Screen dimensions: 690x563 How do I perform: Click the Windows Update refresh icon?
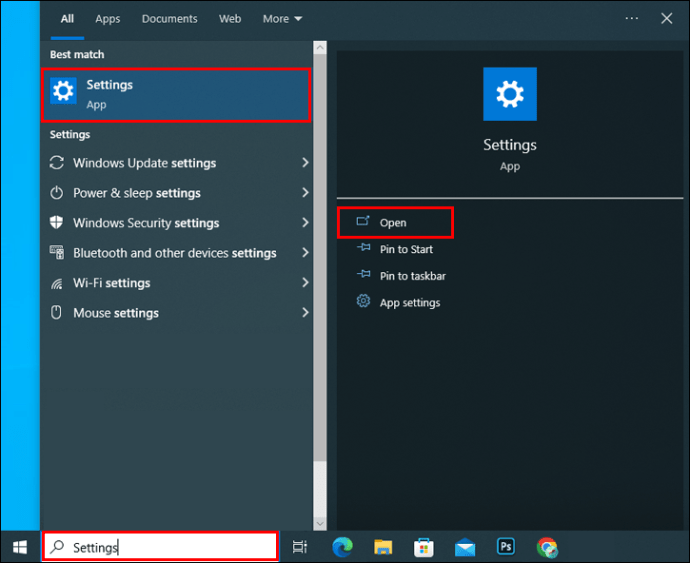[x=57, y=162]
